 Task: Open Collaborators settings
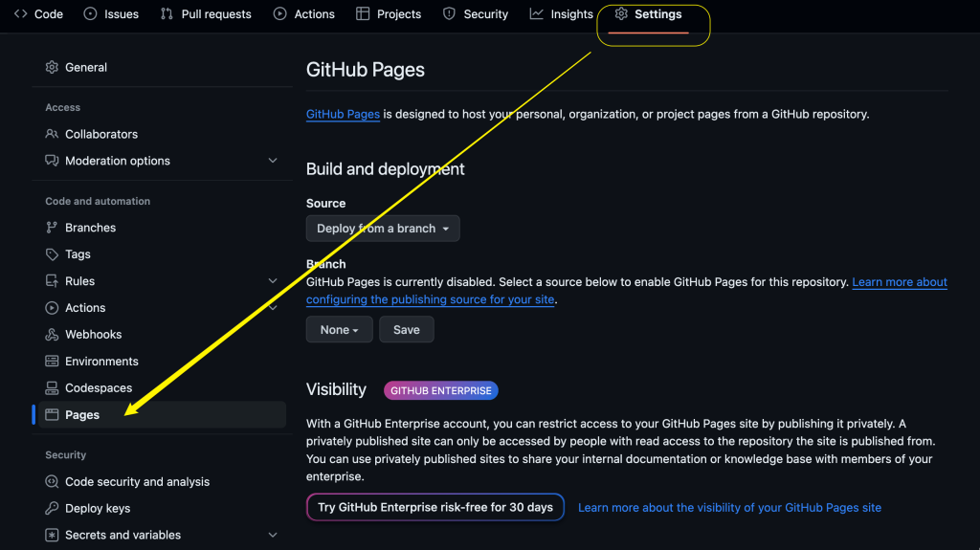(162, 134)
